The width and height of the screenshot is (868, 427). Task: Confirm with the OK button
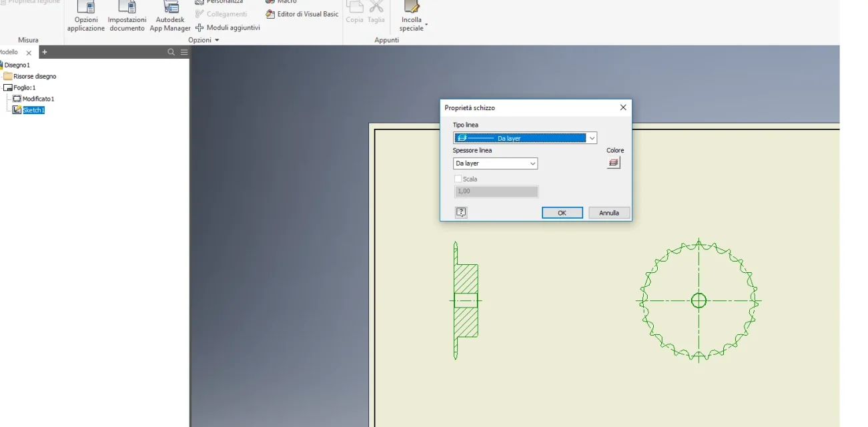[562, 213]
